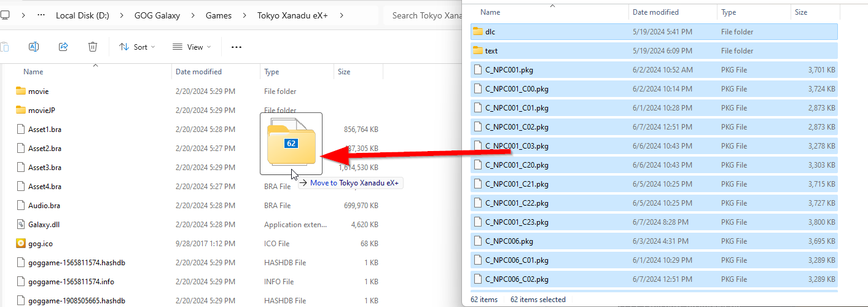The width and height of the screenshot is (868, 307).
Task: Select the goggame-1565811574.info file name
Action: point(71,281)
